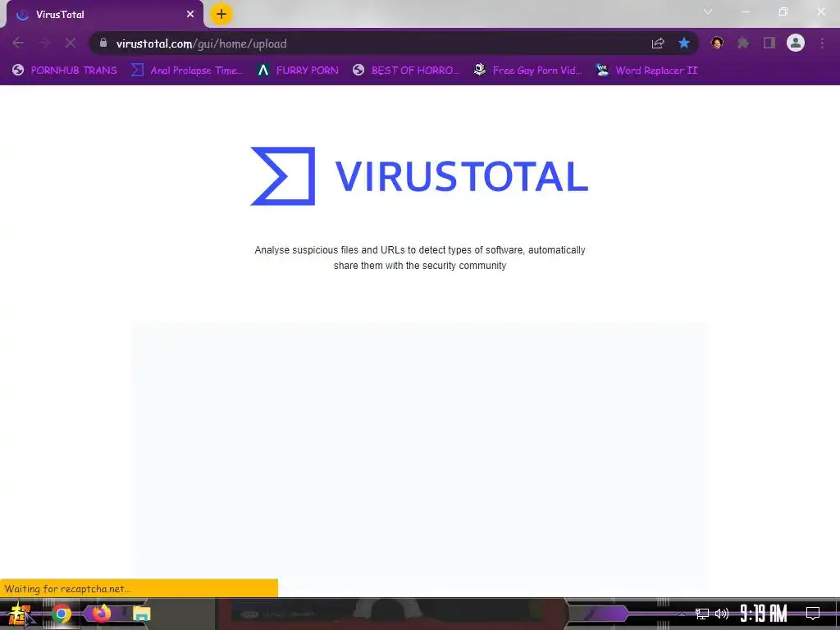
Task: Restore down the Chrome window
Action: coord(783,11)
